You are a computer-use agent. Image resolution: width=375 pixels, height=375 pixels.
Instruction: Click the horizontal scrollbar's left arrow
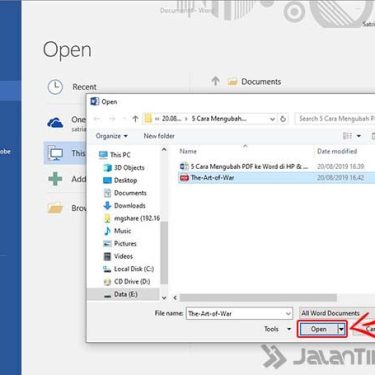point(175,298)
